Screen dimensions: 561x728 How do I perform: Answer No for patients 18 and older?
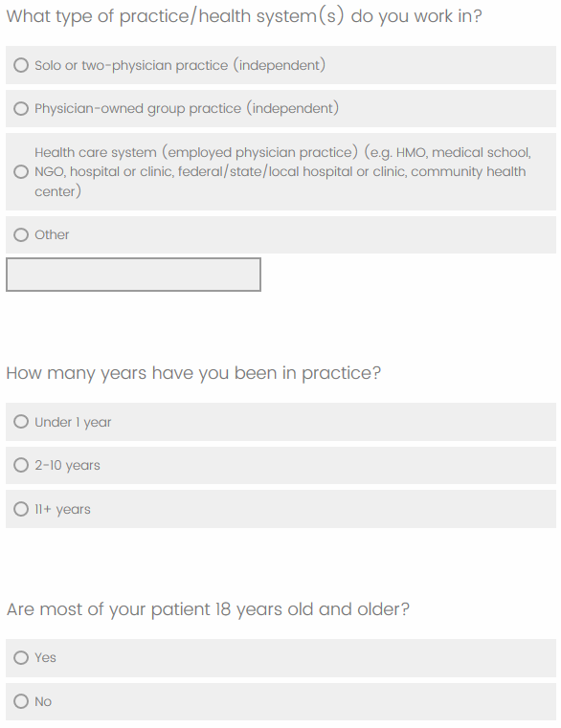[21, 701]
